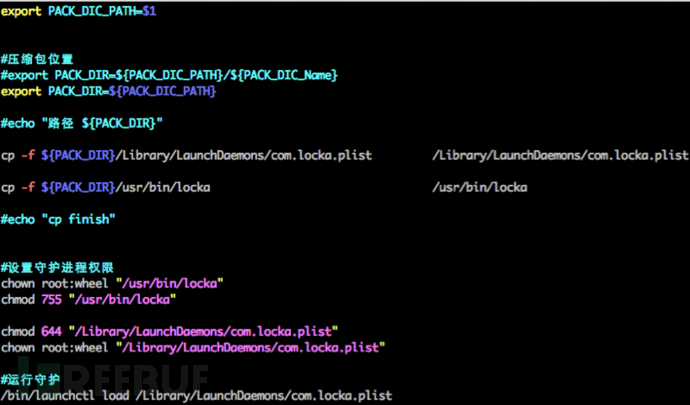Click the comment '#echo "路径 ${PACK_DIR}"'

pos(82,123)
